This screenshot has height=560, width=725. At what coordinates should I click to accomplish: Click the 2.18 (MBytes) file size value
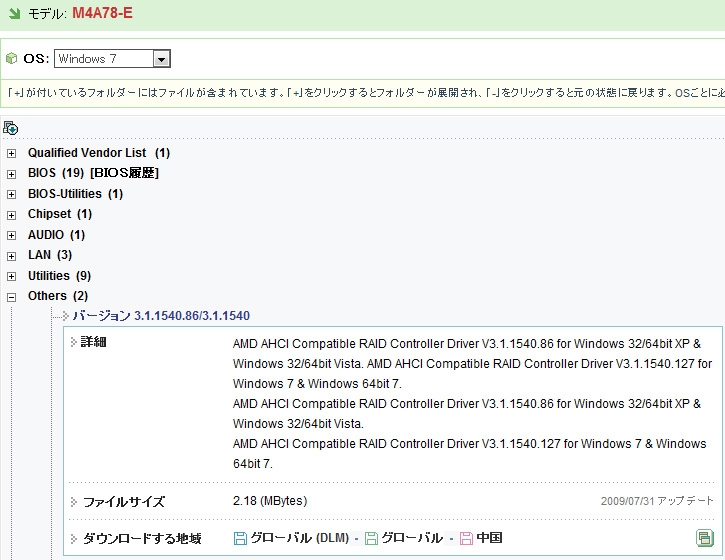point(270,501)
